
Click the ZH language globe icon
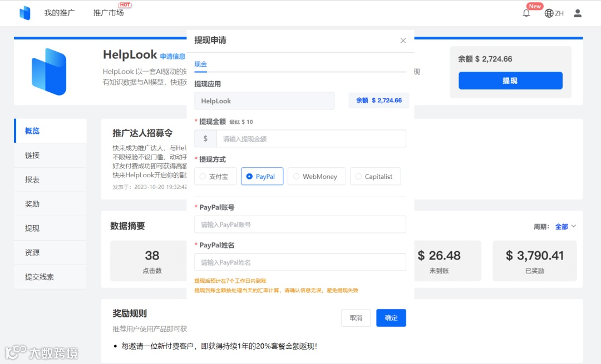coord(549,13)
